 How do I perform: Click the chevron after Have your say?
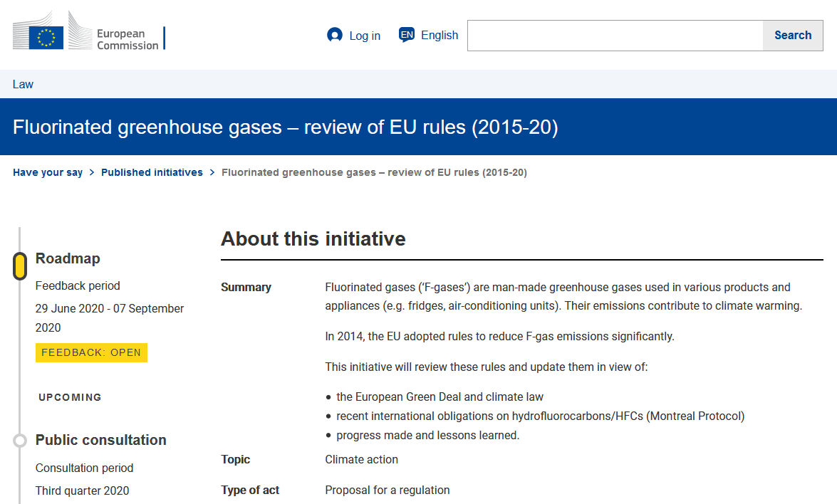click(x=92, y=172)
